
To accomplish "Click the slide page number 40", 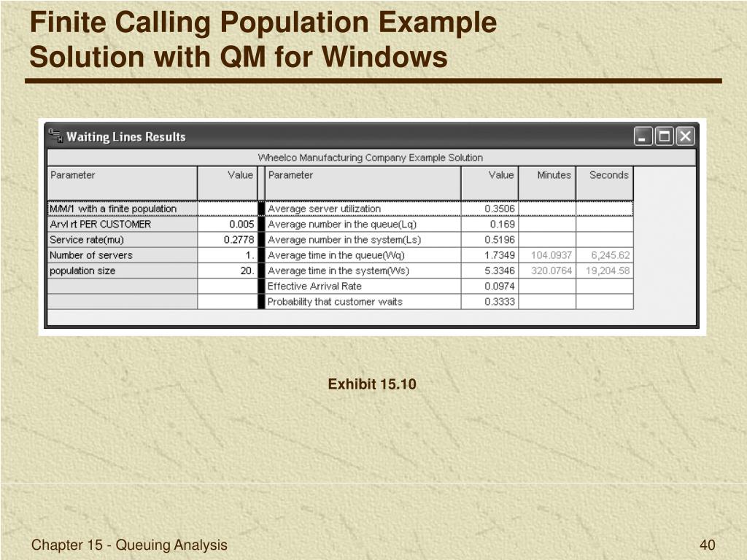I will pos(707,545).
